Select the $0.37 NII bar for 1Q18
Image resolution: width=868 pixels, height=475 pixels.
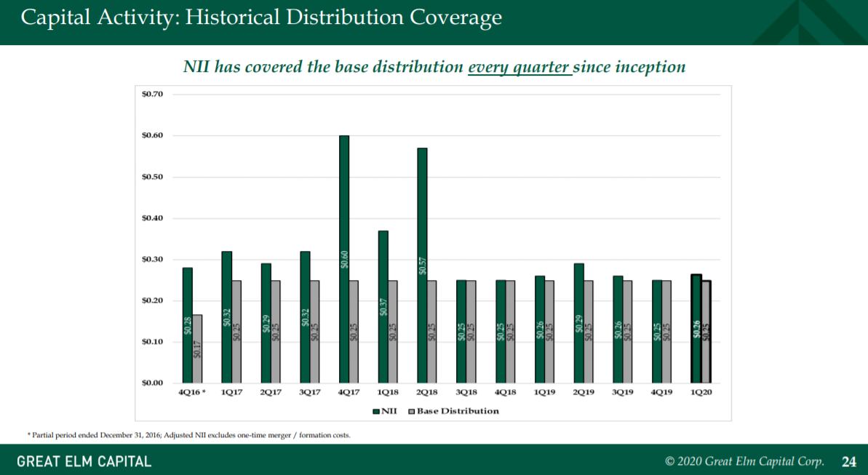[x=383, y=306]
